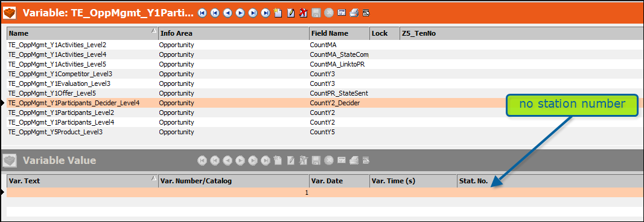Select row TE_OppMgmt_Y5Product_Level3
This screenshot has height=222, width=644.
[325, 132]
